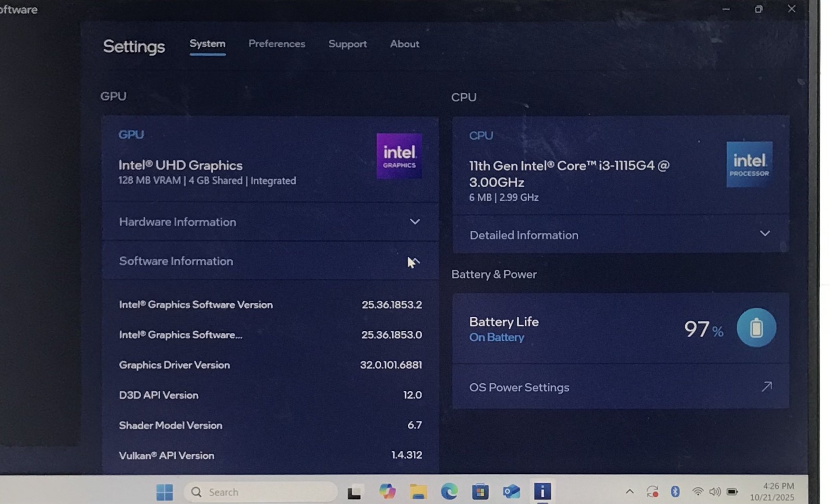Open OS Power Settings link
Viewport: 830px width, 504px height.
coord(620,387)
